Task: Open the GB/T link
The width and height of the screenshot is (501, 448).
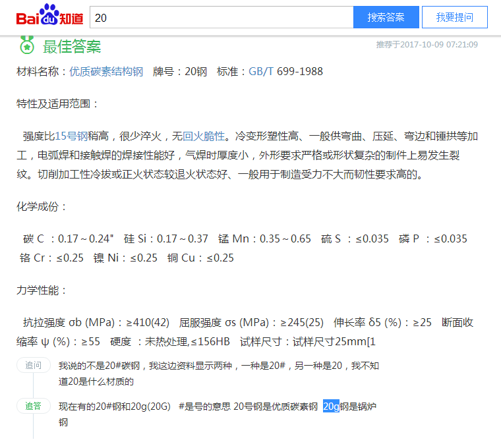Action: click(x=261, y=72)
